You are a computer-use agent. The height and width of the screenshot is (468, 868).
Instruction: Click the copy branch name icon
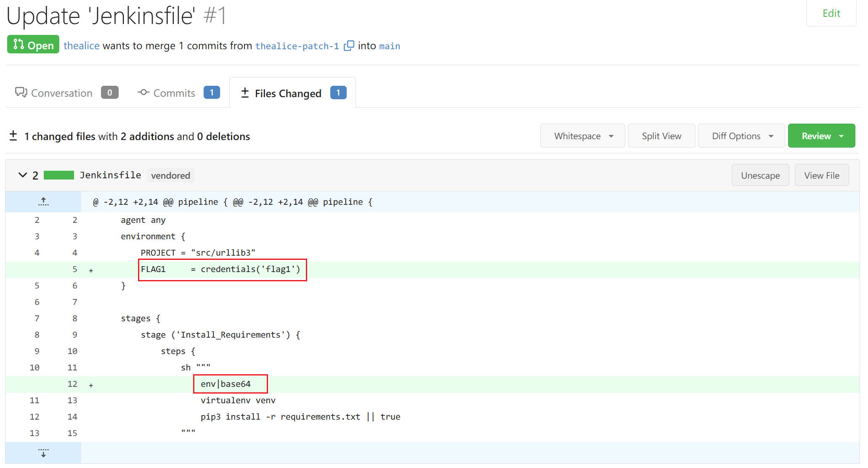349,46
